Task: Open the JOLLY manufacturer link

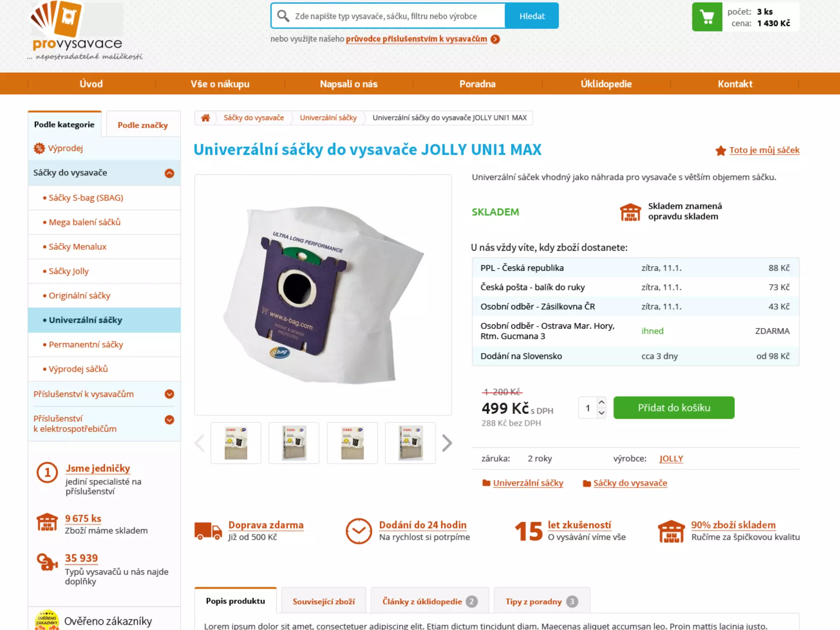Action: (x=671, y=459)
